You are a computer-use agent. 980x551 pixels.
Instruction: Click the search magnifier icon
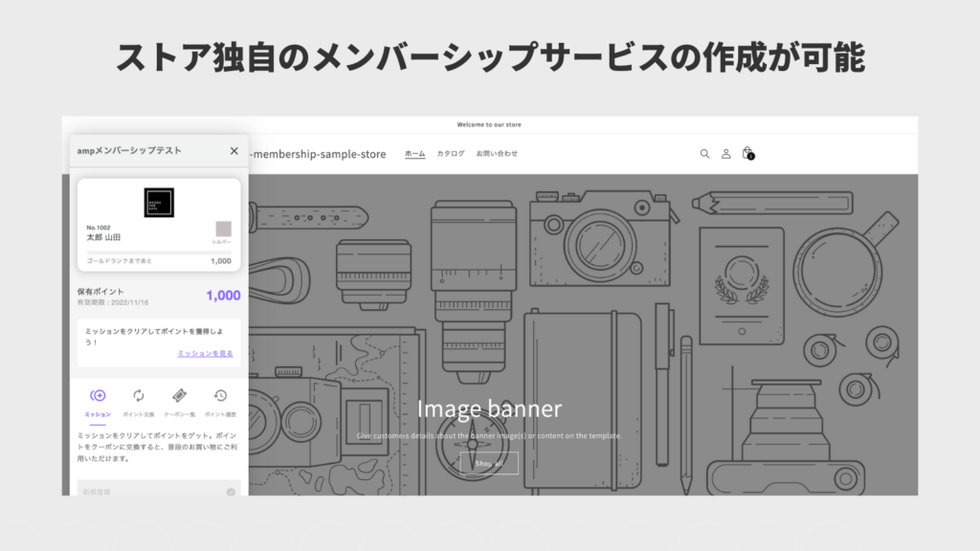704,154
